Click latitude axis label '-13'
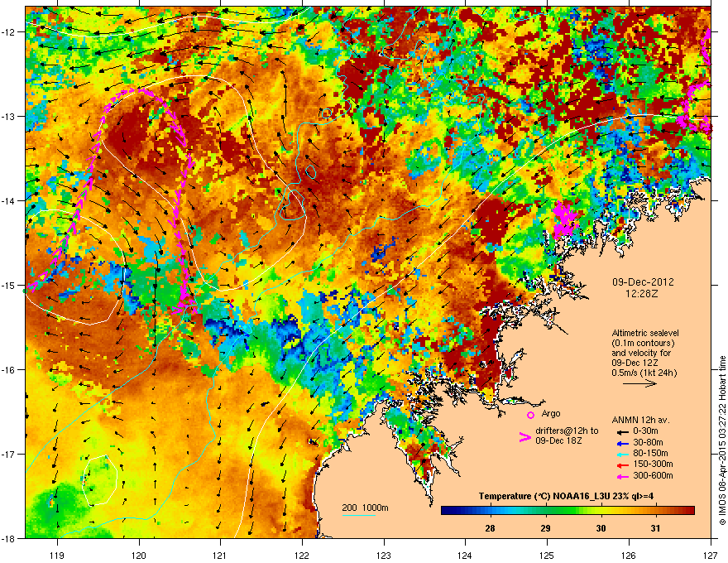This screenshot has width=728, height=563. pos(9,116)
